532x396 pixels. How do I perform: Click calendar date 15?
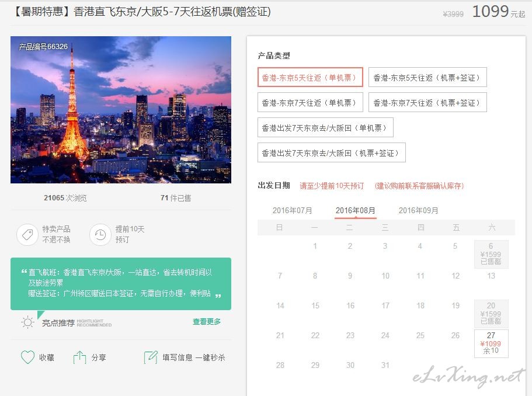pyautogui.click(x=315, y=305)
